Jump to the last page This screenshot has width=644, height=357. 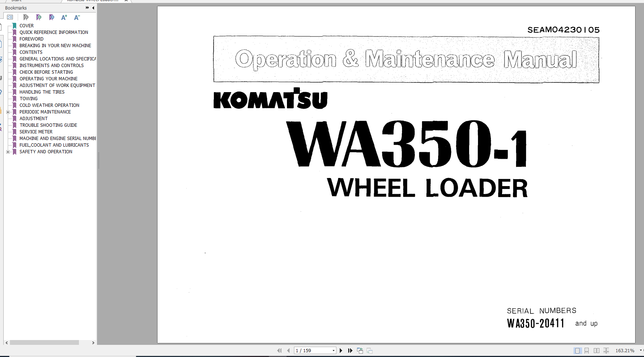[350, 351]
